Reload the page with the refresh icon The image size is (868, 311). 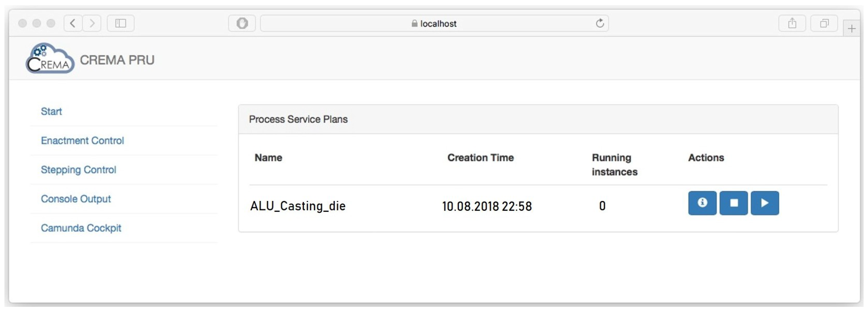[x=600, y=23]
